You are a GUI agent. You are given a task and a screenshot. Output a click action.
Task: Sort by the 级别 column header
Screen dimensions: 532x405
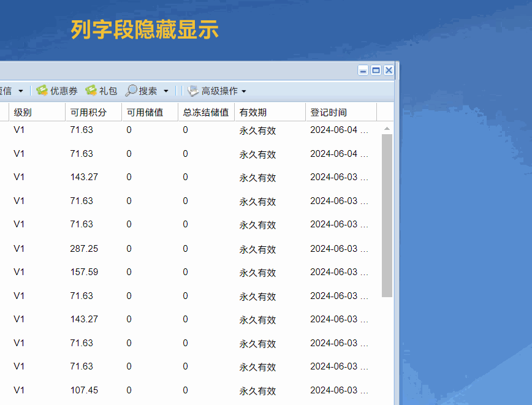(37, 112)
